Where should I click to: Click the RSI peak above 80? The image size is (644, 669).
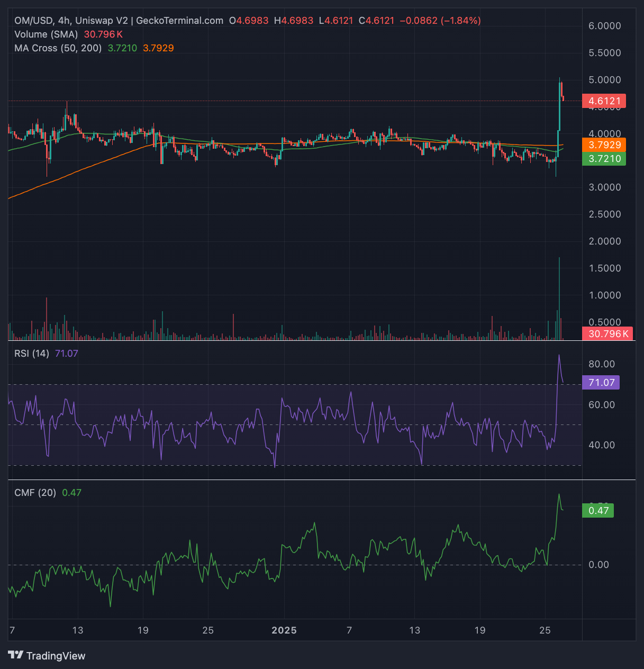click(x=559, y=356)
